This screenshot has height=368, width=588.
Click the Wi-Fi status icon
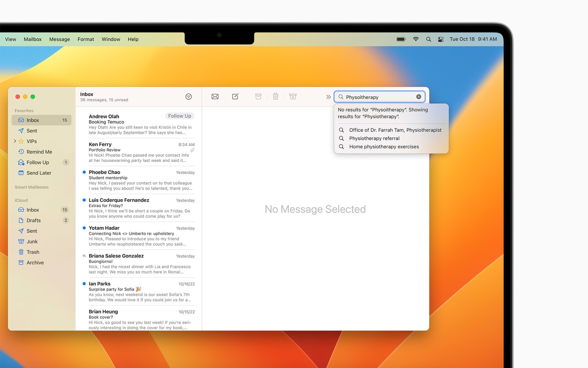pos(416,39)
